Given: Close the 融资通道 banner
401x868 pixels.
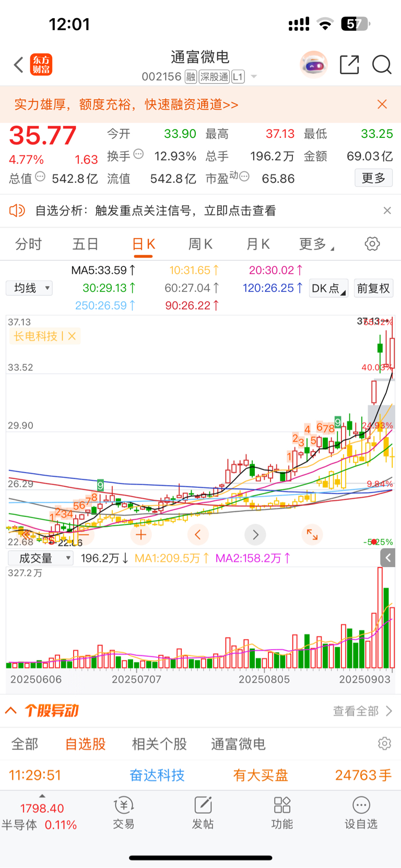Looking at the screenshot, I should point(382,104).
